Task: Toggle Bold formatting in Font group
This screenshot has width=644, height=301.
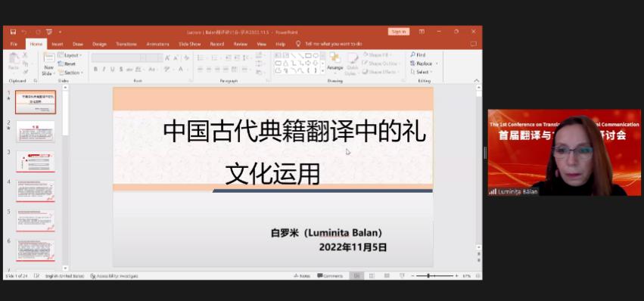Action: pyautogui.click(x=95, y=70)
